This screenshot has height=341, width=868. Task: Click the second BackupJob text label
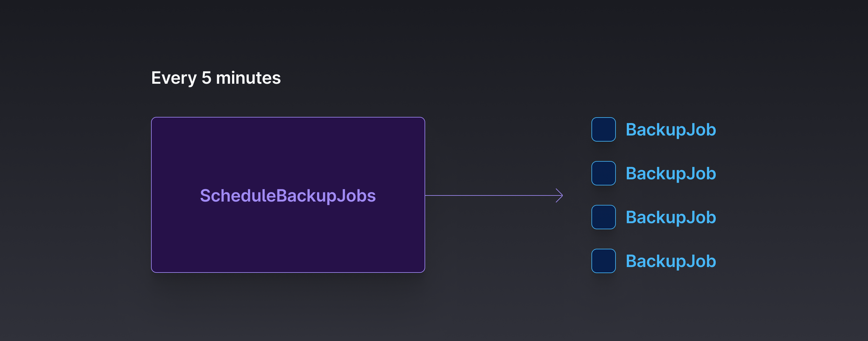[x=671, y=174]
